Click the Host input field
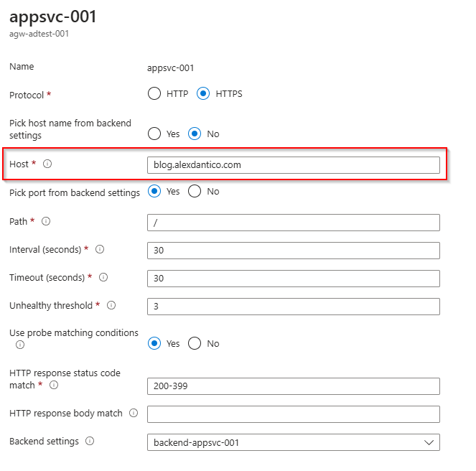Viewport: 476px width, 471px height. [x=293, y=165]
